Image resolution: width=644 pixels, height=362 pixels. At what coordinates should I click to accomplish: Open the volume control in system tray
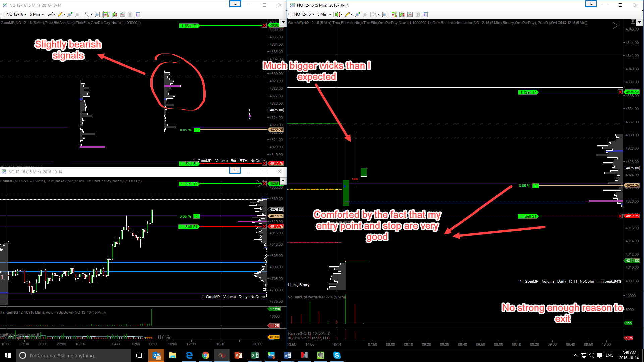coord(591,355)
